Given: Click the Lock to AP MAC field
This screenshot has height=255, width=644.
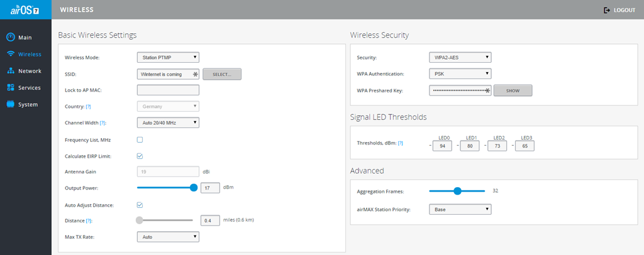Looking at the screenshot, I should 168,90.
